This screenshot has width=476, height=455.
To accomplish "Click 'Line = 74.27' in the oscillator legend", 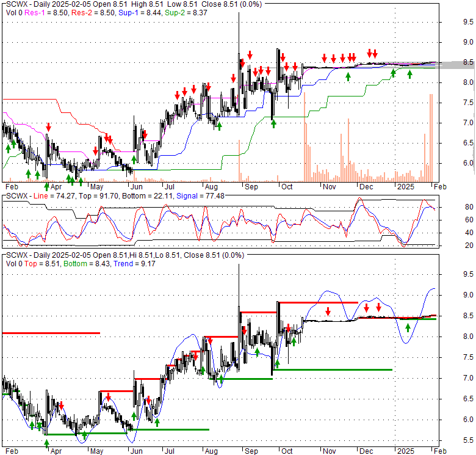I will (54, 196).
